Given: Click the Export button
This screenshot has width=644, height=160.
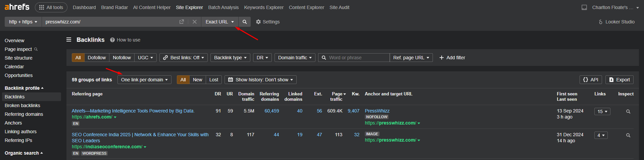Looking at the screenshot, I should coord(620,80).
